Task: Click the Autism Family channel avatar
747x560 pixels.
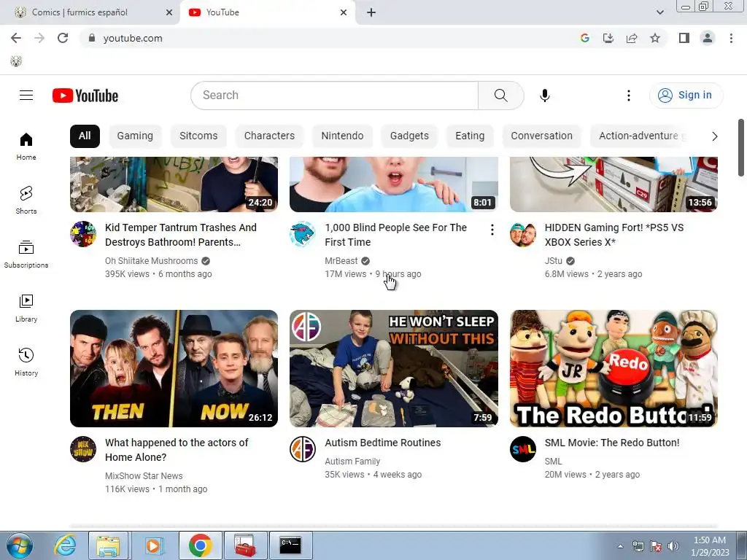Action: [x=303, y=449]
